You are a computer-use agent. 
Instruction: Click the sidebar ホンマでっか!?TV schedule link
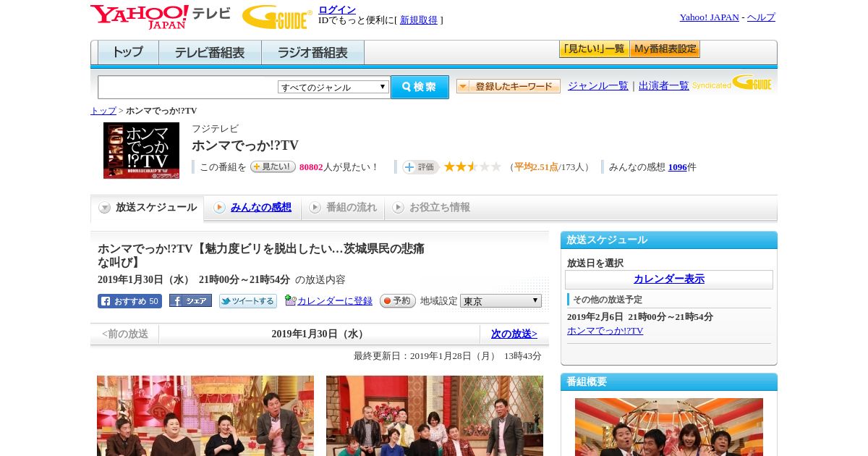click(x=605, y=330)
